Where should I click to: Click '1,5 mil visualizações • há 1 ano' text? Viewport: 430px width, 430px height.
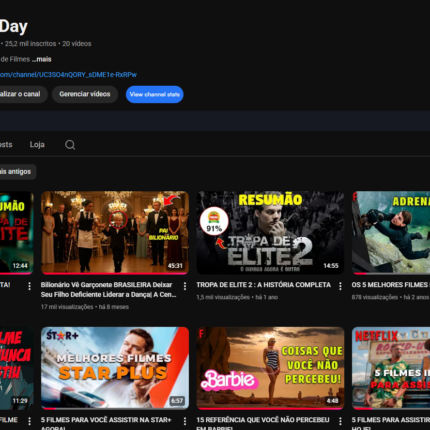click(237, 297)
